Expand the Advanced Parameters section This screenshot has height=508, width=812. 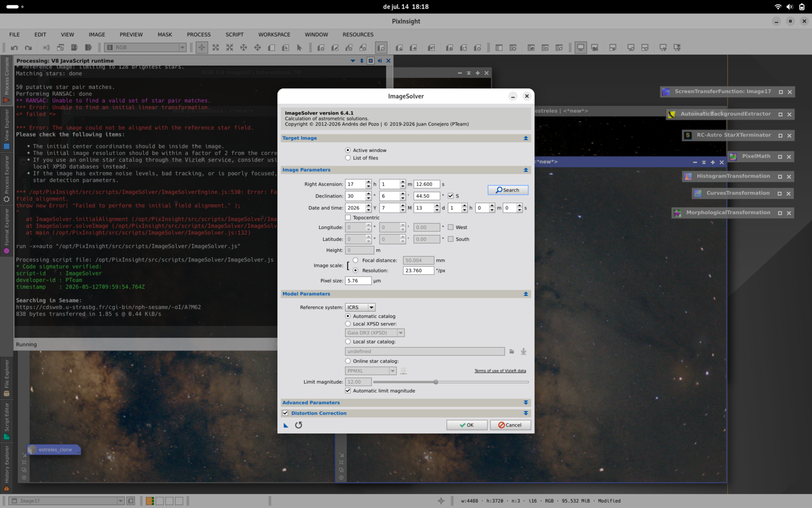pyautogui.click(x=406, y=403)
